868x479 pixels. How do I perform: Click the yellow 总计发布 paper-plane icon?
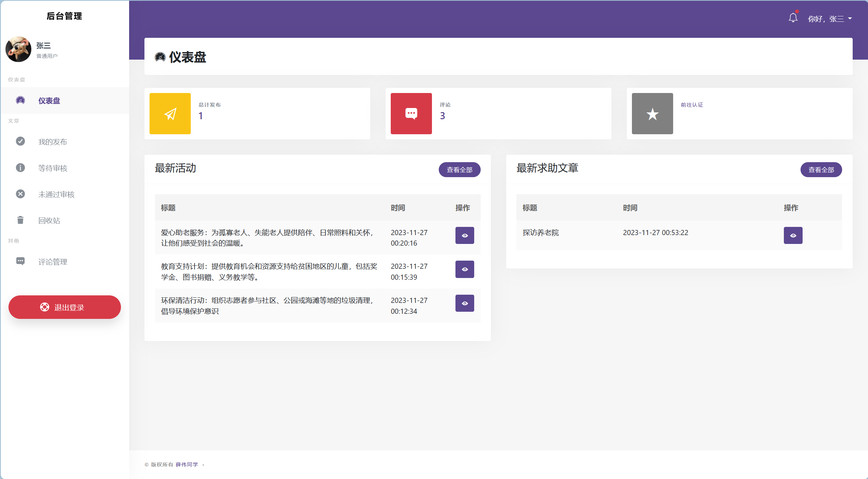pos(170,113)
